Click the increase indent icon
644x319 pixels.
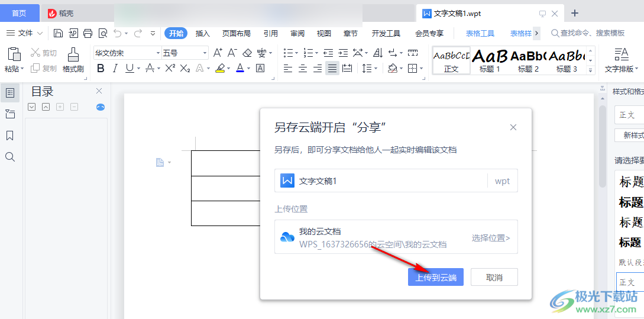(x=343, y=53)
